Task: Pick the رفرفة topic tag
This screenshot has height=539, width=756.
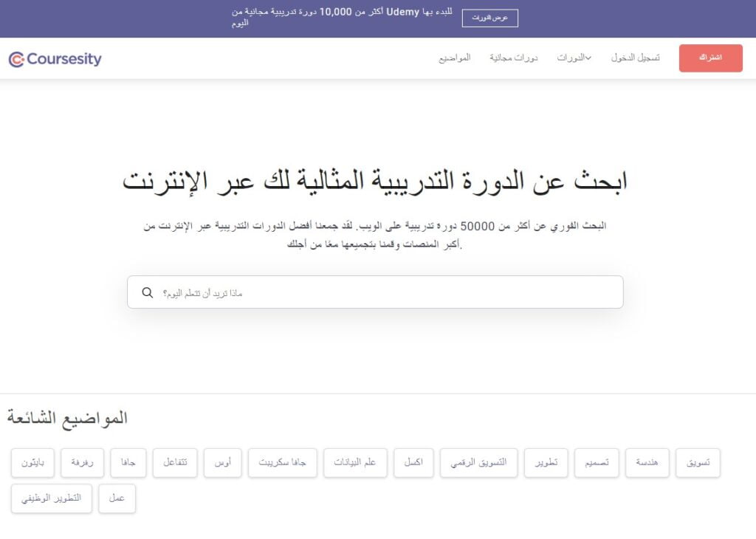Action: 82,462
